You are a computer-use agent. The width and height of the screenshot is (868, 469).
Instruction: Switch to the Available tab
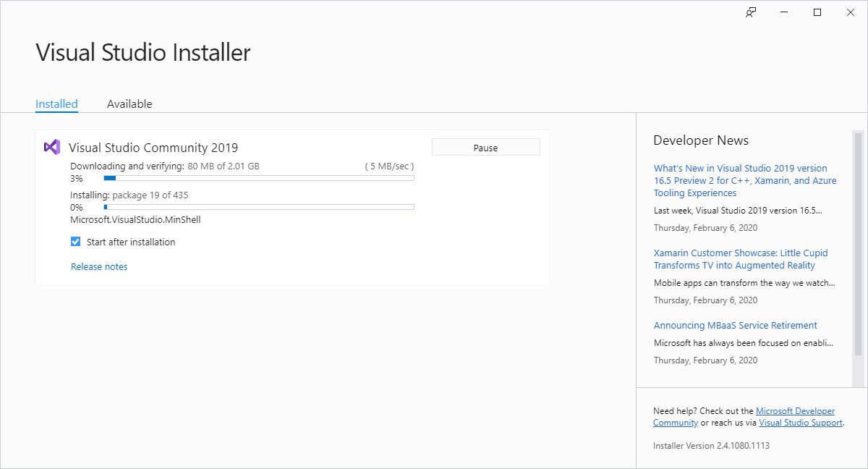(x=129, y=104)
